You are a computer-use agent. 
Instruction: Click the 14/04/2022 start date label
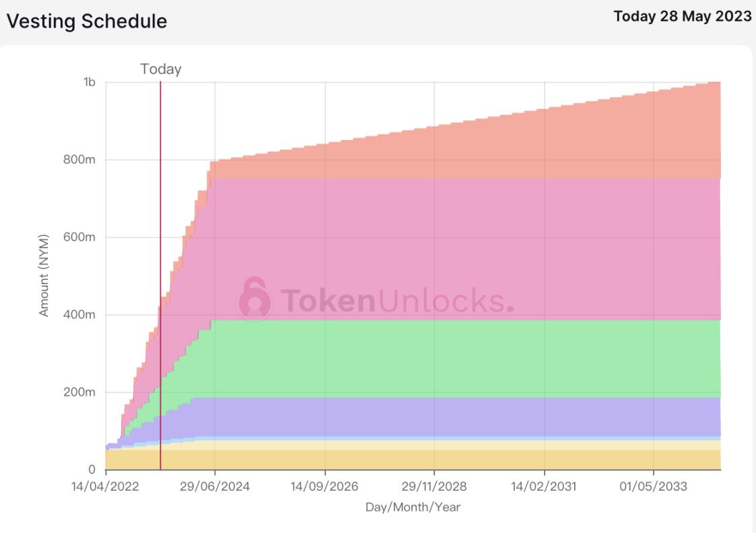(x=106, y=487)
